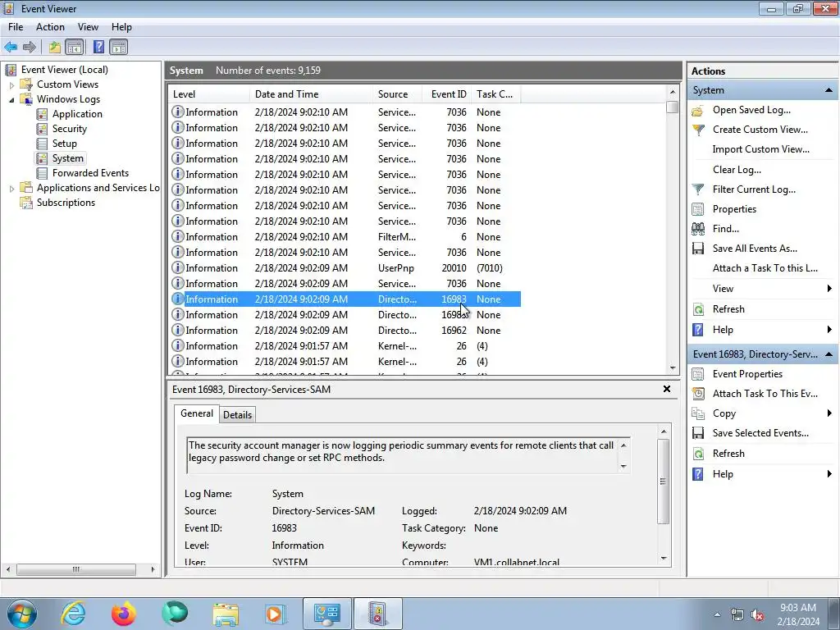Click Attach a Task To this Log action

765,268
